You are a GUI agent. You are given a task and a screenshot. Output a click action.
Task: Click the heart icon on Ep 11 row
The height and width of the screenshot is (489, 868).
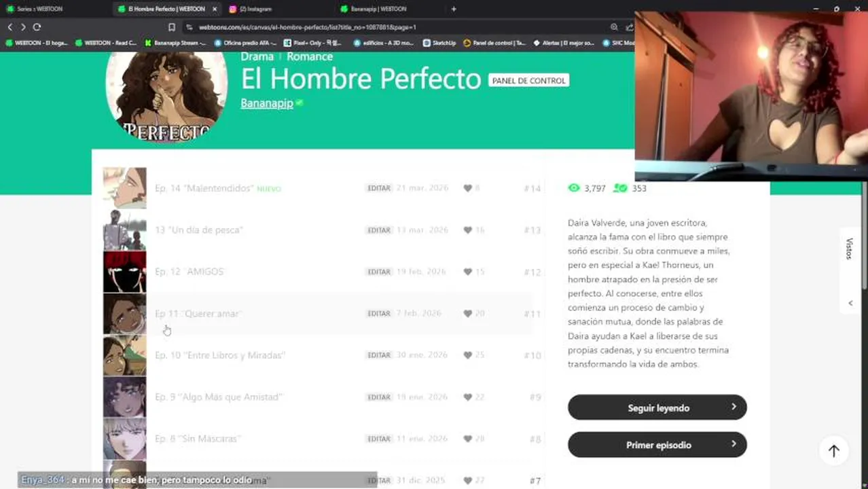[x=467, y=314]
